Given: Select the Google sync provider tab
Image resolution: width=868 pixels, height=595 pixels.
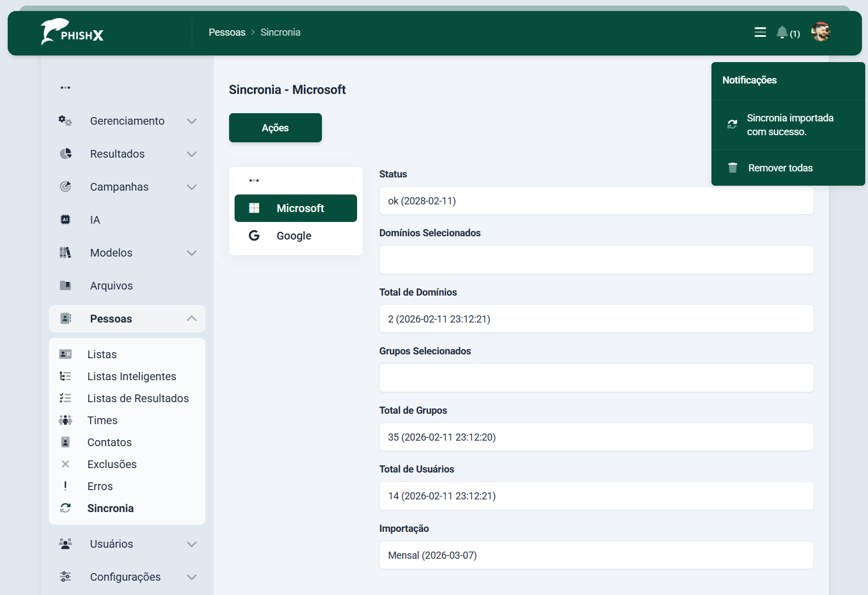Looking at the screenshot, I should coord(295,236).
